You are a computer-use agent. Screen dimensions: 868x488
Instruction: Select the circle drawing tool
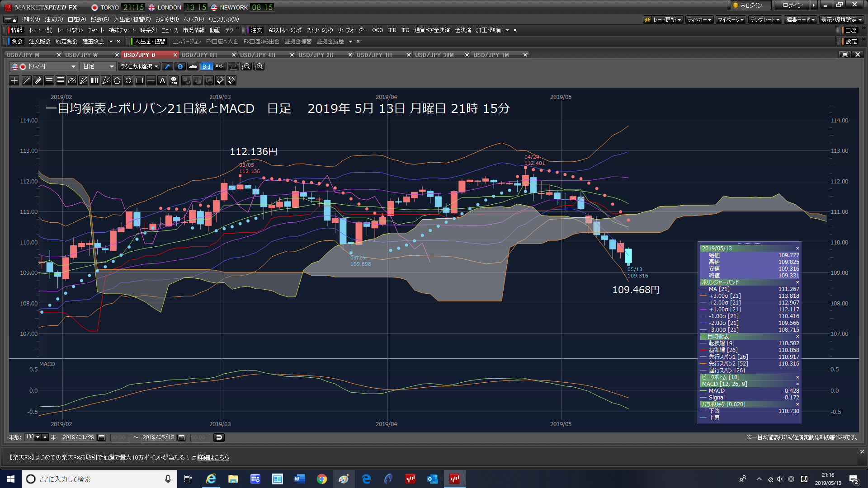coord(128,80)
